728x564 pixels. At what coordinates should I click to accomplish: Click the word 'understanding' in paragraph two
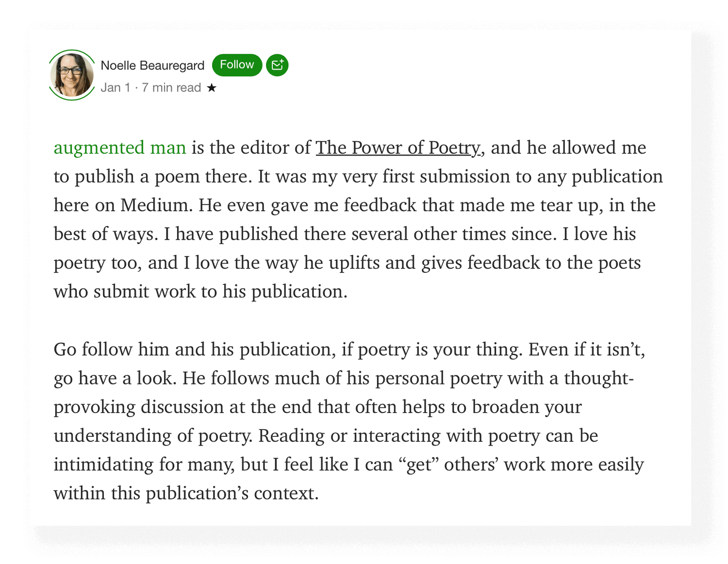[113, 436]
